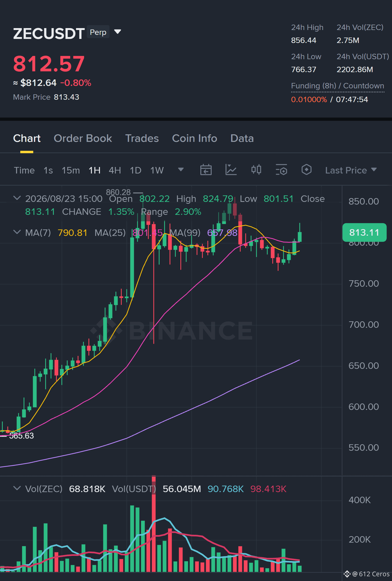Click the candle date 2026/08/23 15:00
Screen dimensions: 392x581
pos(64,199)
